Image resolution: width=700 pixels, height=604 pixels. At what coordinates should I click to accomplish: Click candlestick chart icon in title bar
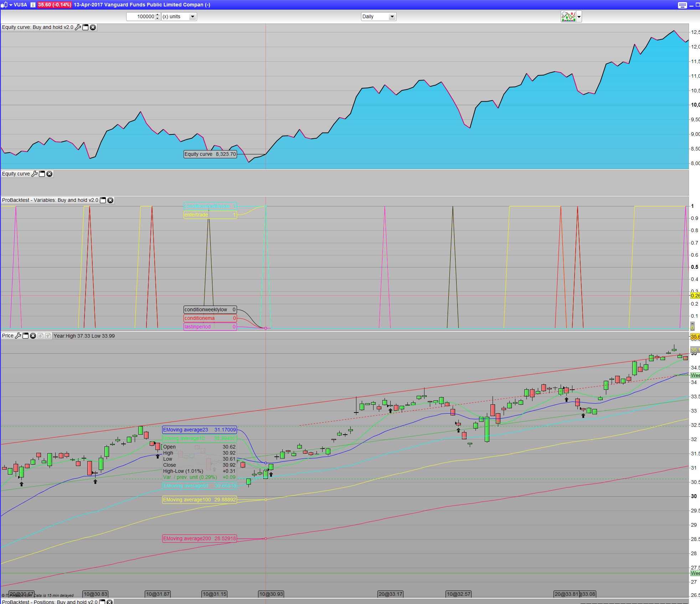4,5
